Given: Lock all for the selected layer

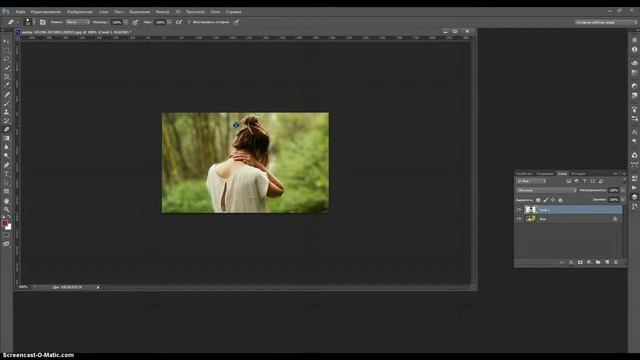Looking at the screenshot, I should 560,200.
